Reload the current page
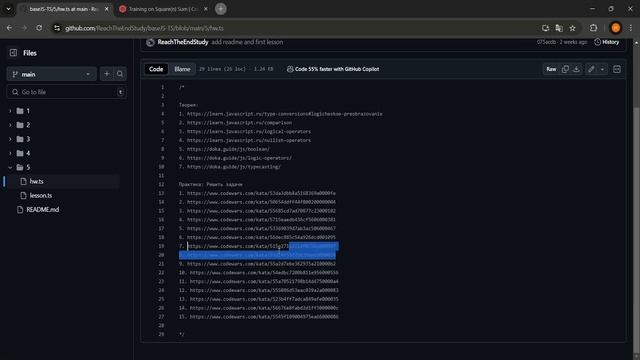The image size is (640, 360). pos(39,28)
